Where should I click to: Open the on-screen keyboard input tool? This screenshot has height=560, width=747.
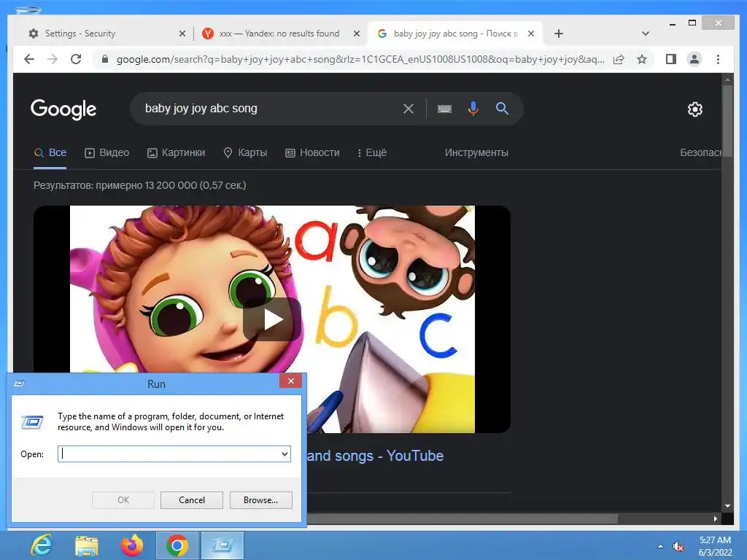(x=444, y=109)
